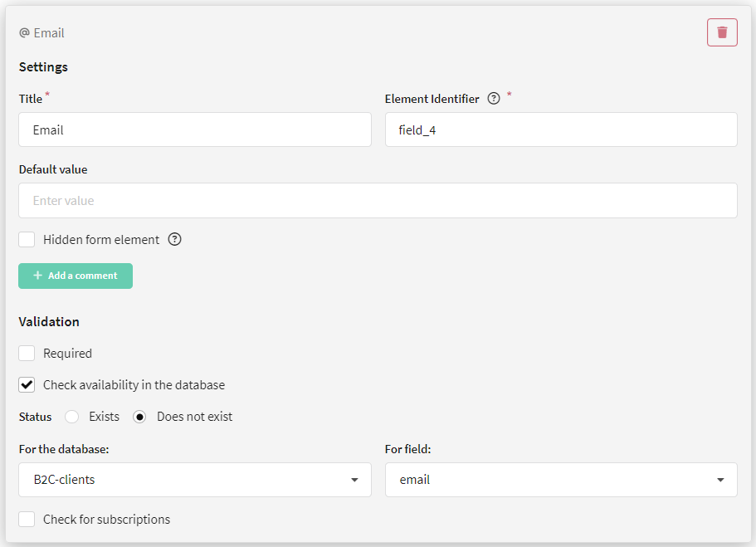Click the Default value Enter value field
Image resolution: width=756 pixels, height=547 pixels.
tap(378, 200)
